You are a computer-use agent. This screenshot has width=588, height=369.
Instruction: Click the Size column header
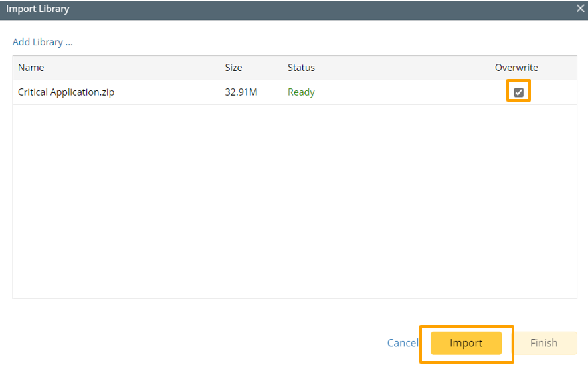click(233, 68)
